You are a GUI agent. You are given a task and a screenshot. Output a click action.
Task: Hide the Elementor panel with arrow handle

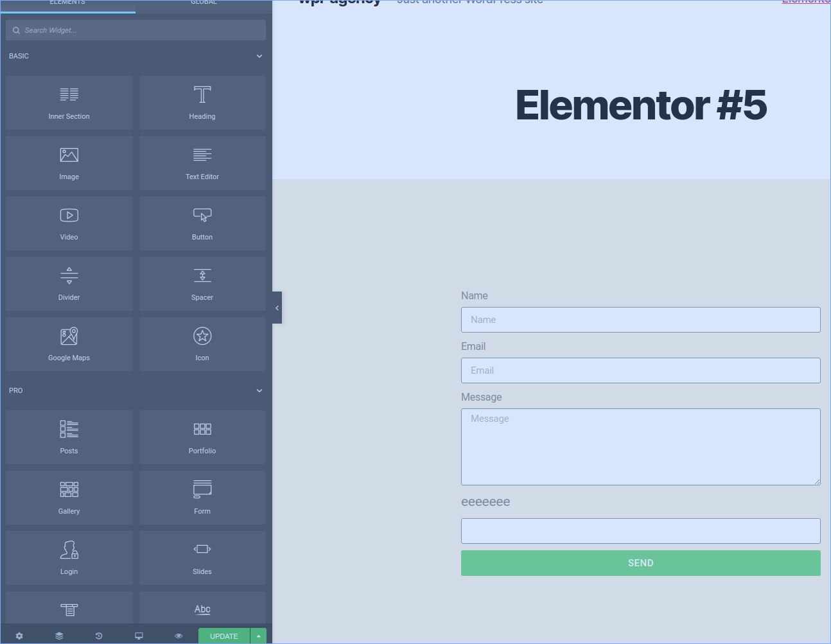(277, 308)
